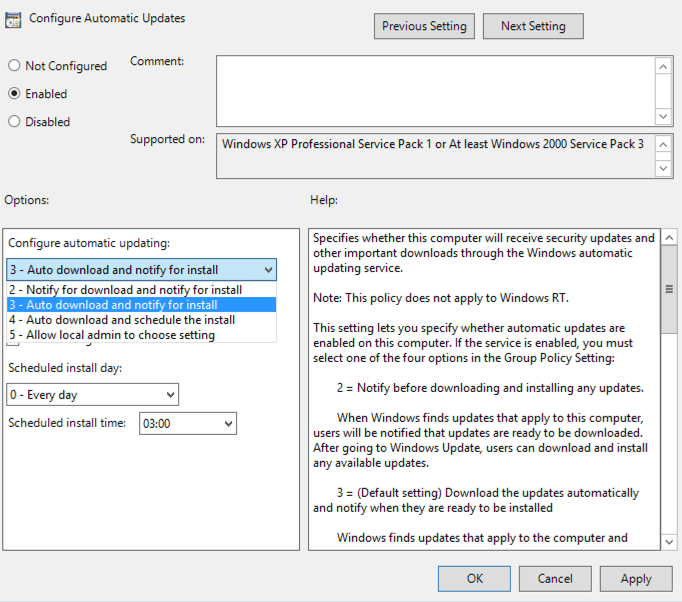
Task: Click the Apply button
Action: pos(636,579)
